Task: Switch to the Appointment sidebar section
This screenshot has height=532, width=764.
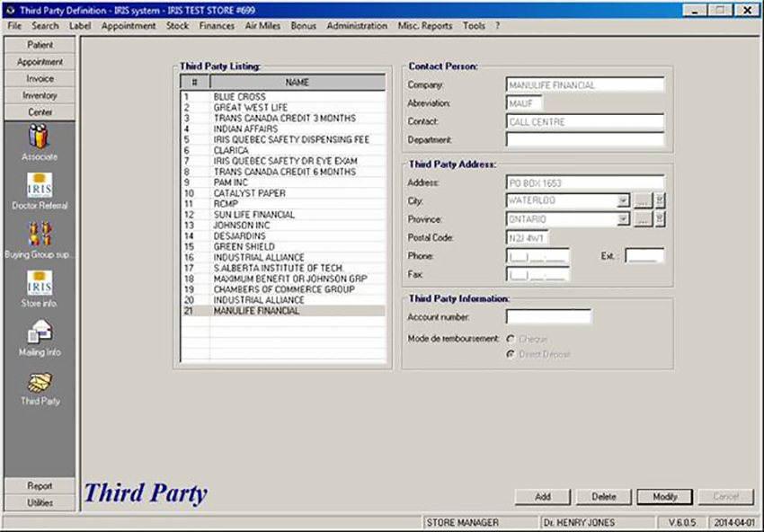Action: 40,62
